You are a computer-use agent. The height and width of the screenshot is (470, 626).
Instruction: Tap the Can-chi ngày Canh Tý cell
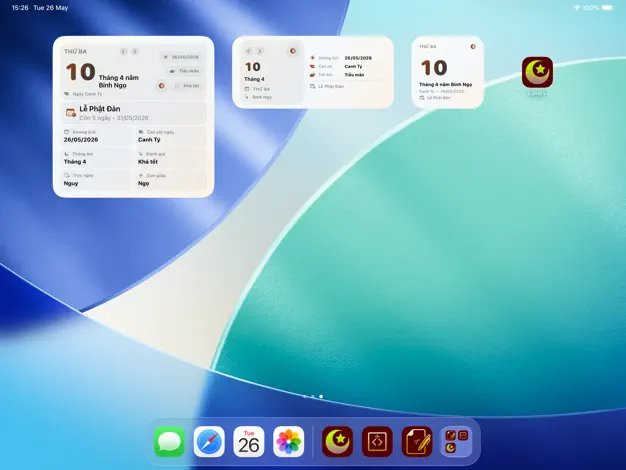coord(170,136)
